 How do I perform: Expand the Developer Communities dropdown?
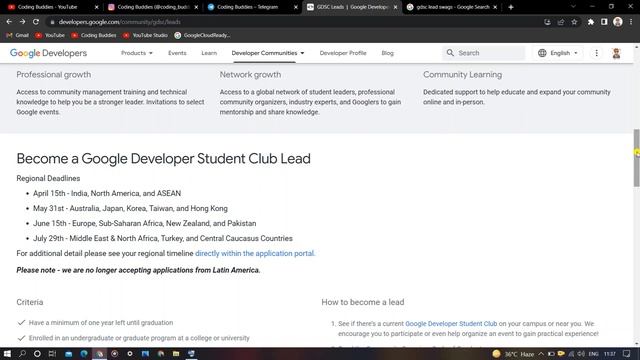coord(268,53)
